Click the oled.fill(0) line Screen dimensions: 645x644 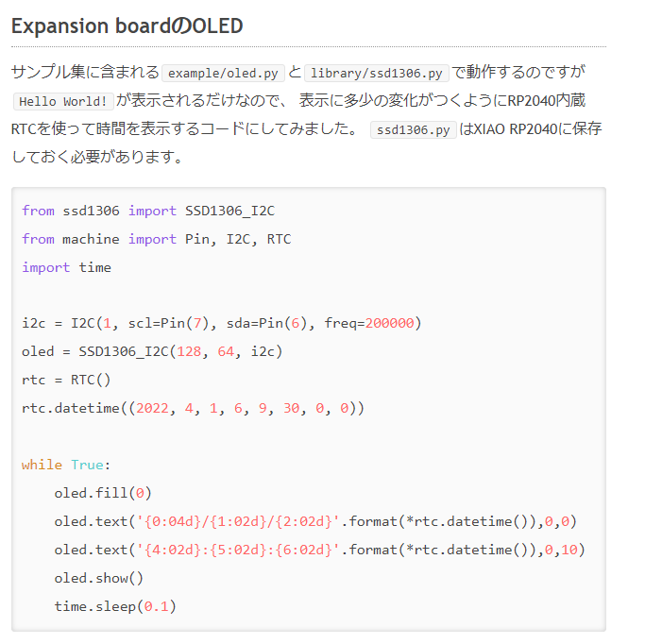(x=103, y=493)
